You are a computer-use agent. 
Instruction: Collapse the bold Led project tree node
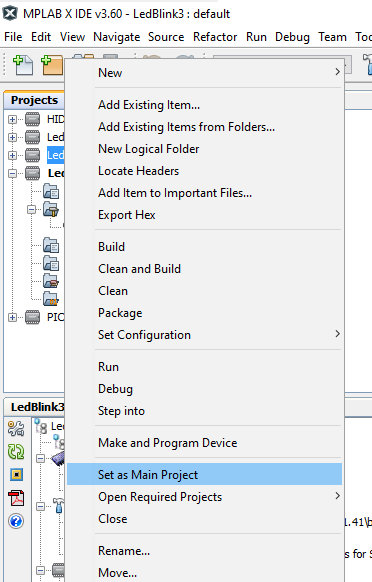pyautogui.click(x=12, y=173)
